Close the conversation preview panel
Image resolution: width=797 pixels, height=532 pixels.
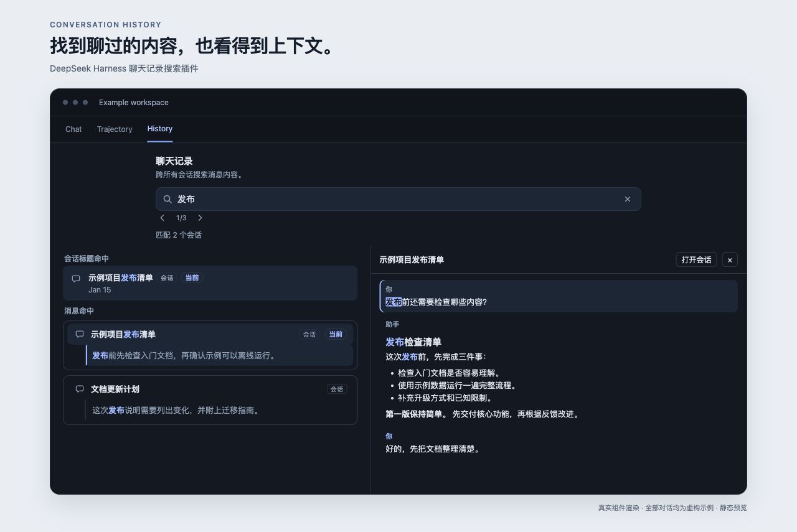click(730, 259)
